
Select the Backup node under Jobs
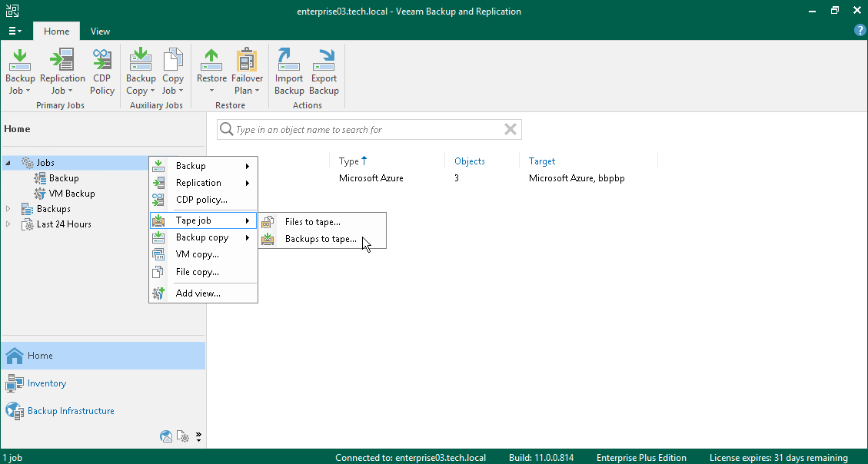(x=64, y=178)
